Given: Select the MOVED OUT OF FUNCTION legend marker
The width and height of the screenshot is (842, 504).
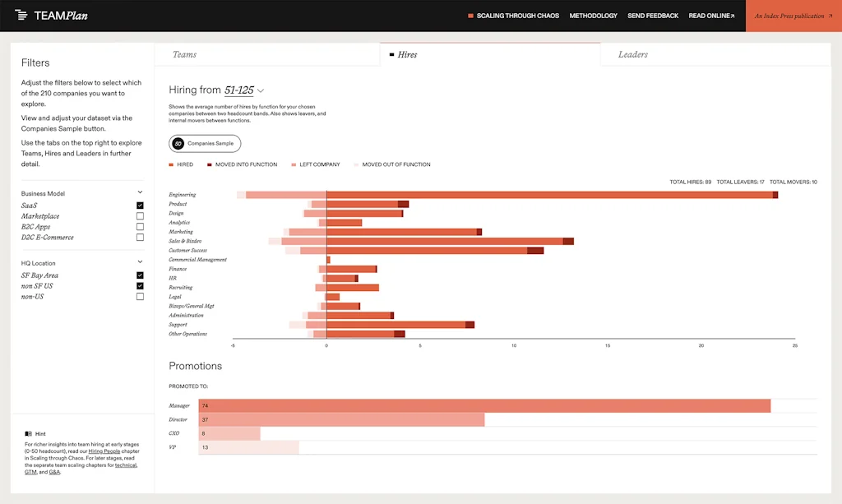Looking at the screenshot, I should point(356,164).
